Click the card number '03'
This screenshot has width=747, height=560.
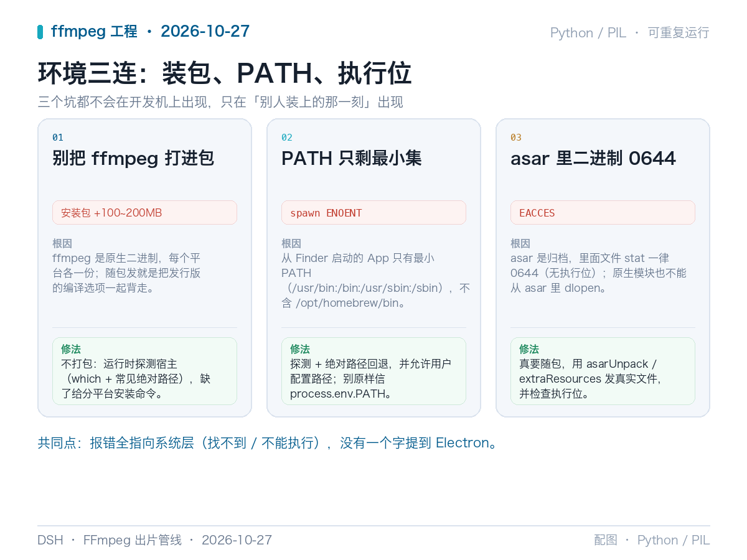516,138
